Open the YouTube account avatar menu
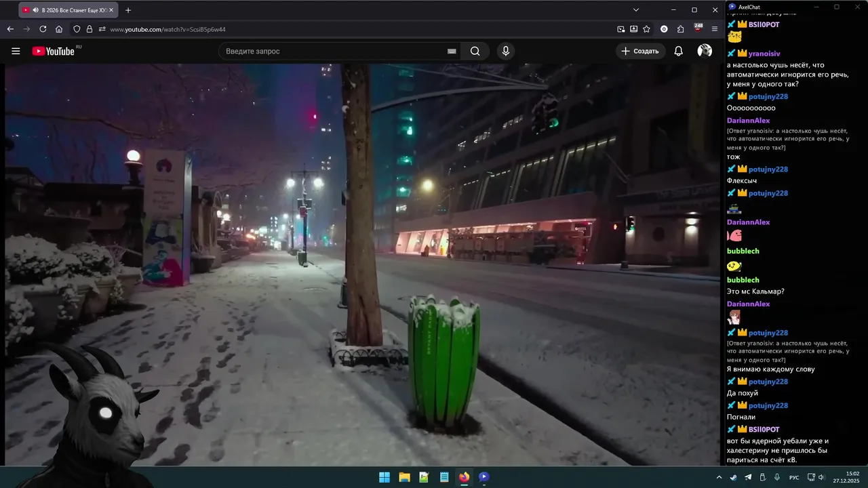The height and width of the screenshot is (488, 868). click(x=705, y=51)
